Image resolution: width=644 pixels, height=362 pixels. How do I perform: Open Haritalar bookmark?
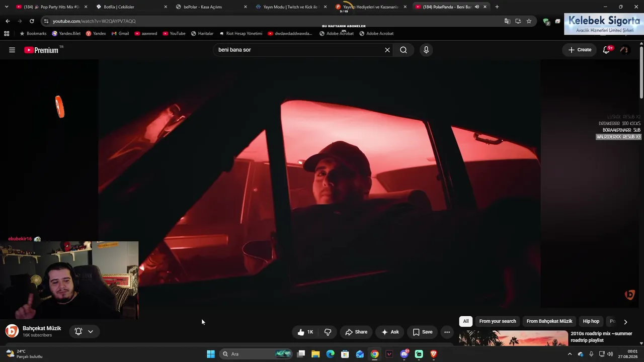point(202,34)
